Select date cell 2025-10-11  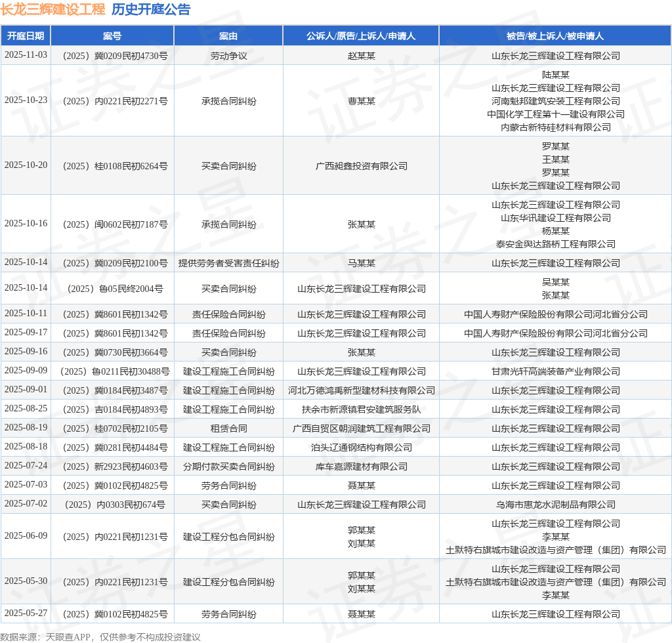tap(26, 314)
